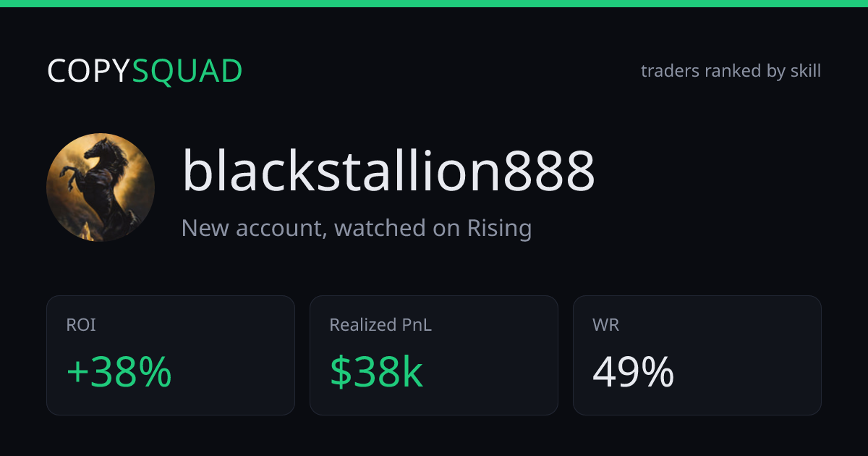
Task: Click the green SQUAD part of logo
Action: click(x=187, y=71)
